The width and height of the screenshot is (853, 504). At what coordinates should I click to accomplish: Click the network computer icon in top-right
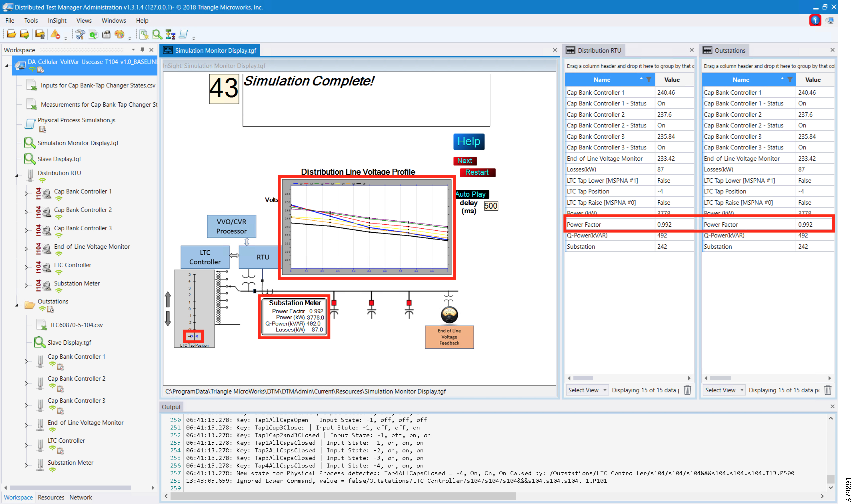(829, 21)
